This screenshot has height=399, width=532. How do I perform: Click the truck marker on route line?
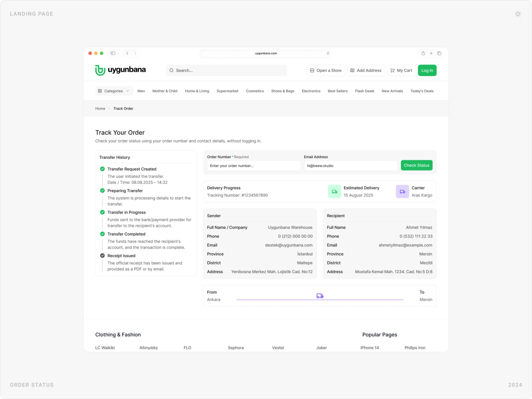[320, 296]
